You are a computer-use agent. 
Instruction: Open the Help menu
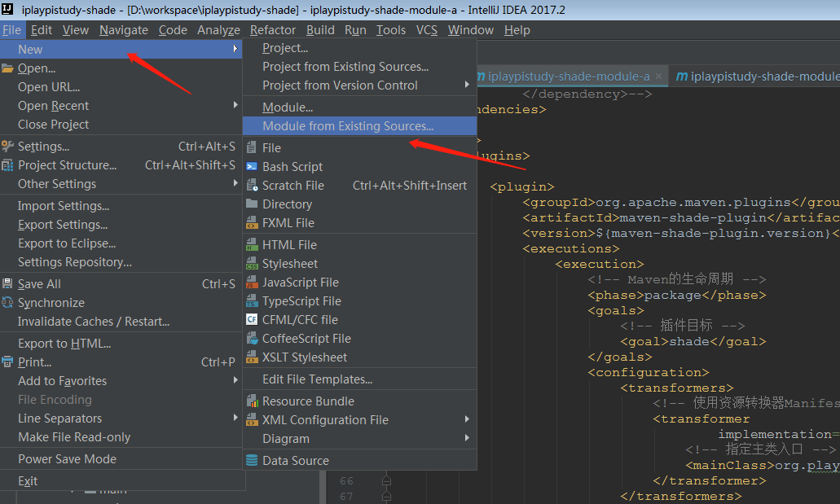(x=517, y=30)
